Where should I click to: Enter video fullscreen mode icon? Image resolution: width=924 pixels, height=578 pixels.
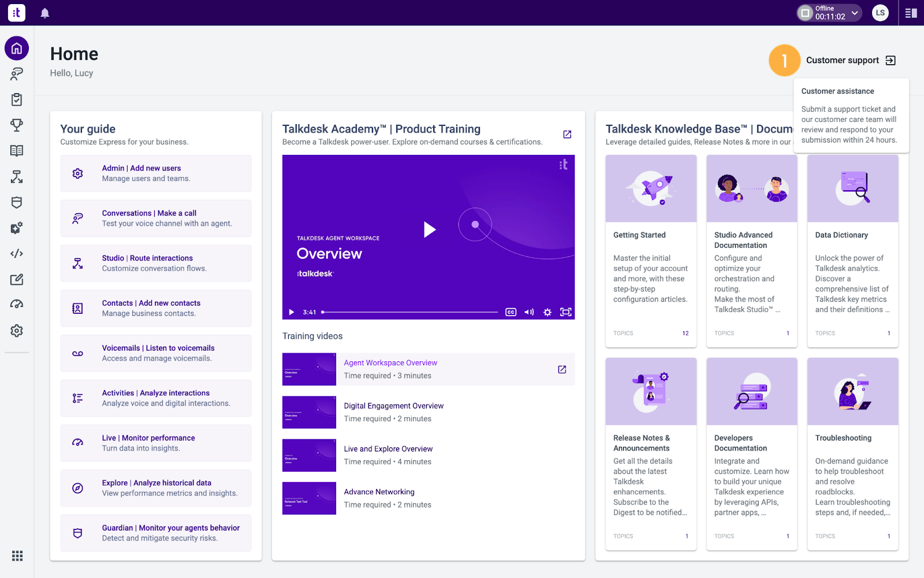point(566,312)
